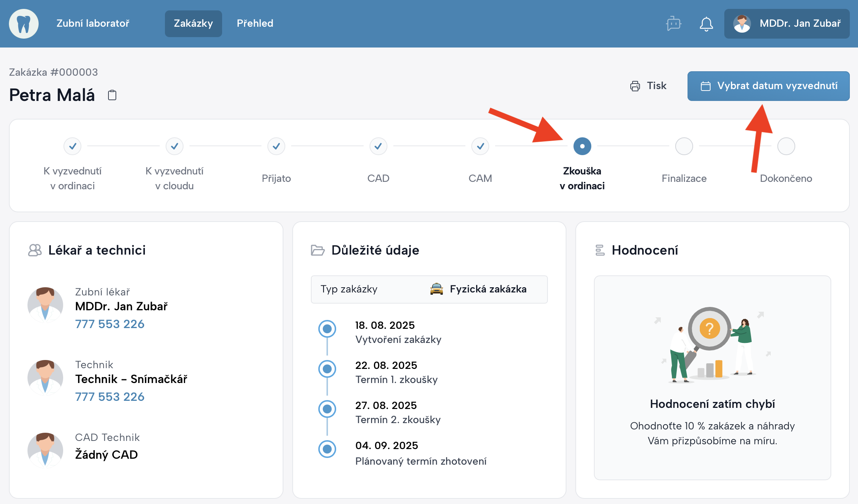Click the printer Tisk icon
This screenshot has width=858, height=504.
pos(635,86)
